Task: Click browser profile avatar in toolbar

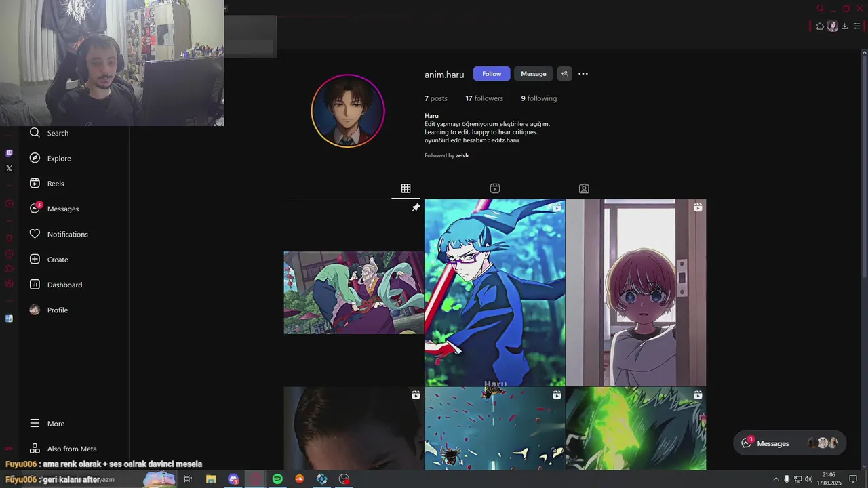Action: [832, 26]
